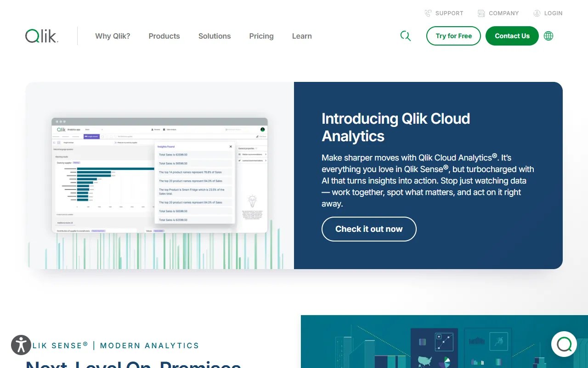This screenshot has height=368, width=588.
Task: Open the accessibility options icon
Action: point(21,345)
